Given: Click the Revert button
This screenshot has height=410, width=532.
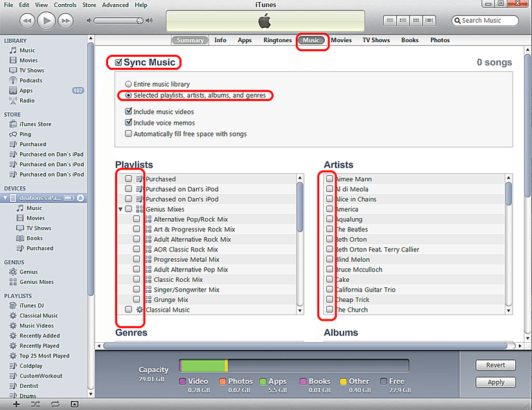Looking at the screenshot, I should point(495,365).
